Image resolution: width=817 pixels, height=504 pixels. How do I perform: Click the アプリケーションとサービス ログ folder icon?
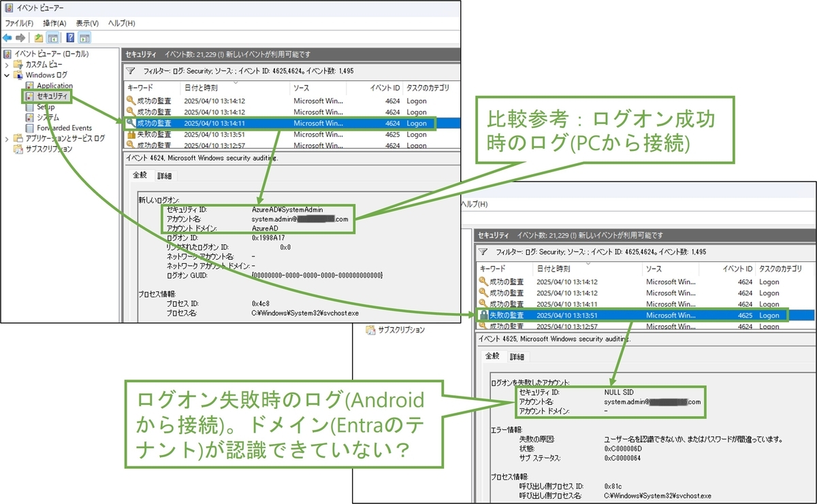(18, 139)
